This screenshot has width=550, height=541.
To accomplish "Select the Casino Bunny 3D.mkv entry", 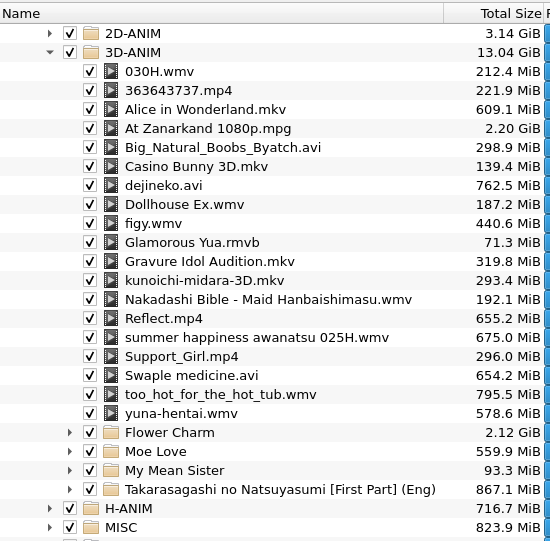I will [196, 167].
